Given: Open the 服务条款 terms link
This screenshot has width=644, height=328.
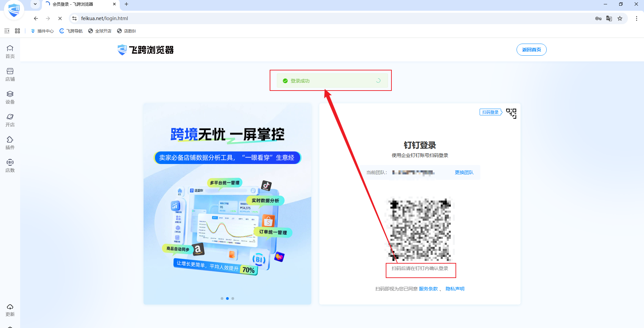Looking at the screenshot, I should tap(428, 289).
